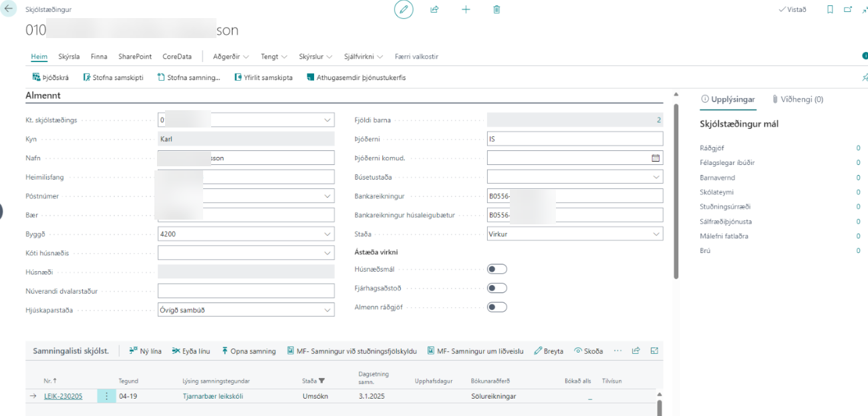Enable the Fjárhagsaðstoð toggle
Image resolution: width=868 pixels, height=416 pixels.
coord(497,288)
